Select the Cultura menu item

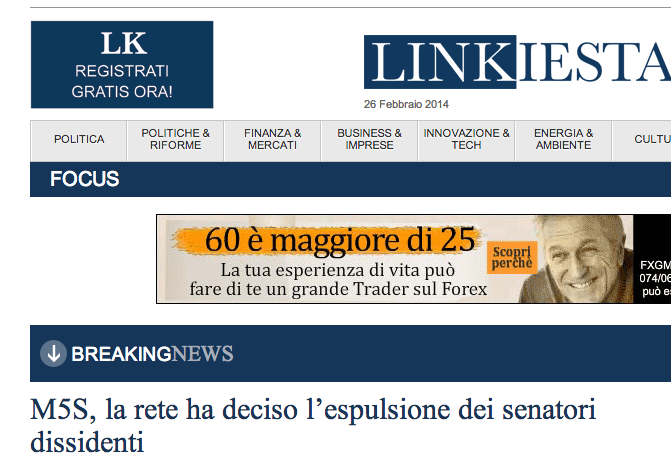(642, 139)
